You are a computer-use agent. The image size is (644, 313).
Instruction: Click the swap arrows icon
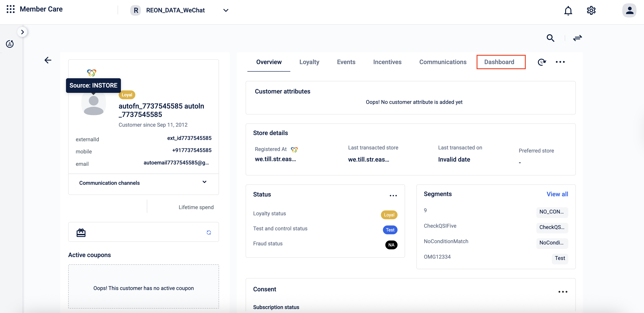click(577, 38)
